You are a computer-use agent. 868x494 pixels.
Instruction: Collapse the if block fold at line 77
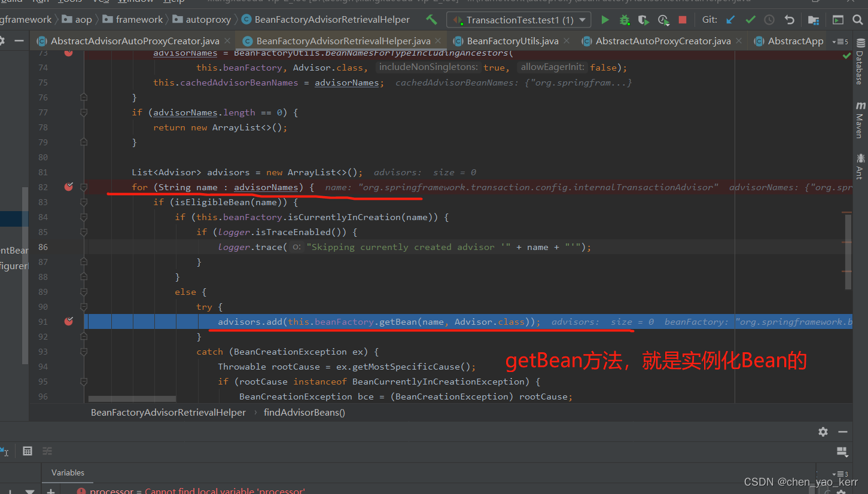[x=84, y=112]
